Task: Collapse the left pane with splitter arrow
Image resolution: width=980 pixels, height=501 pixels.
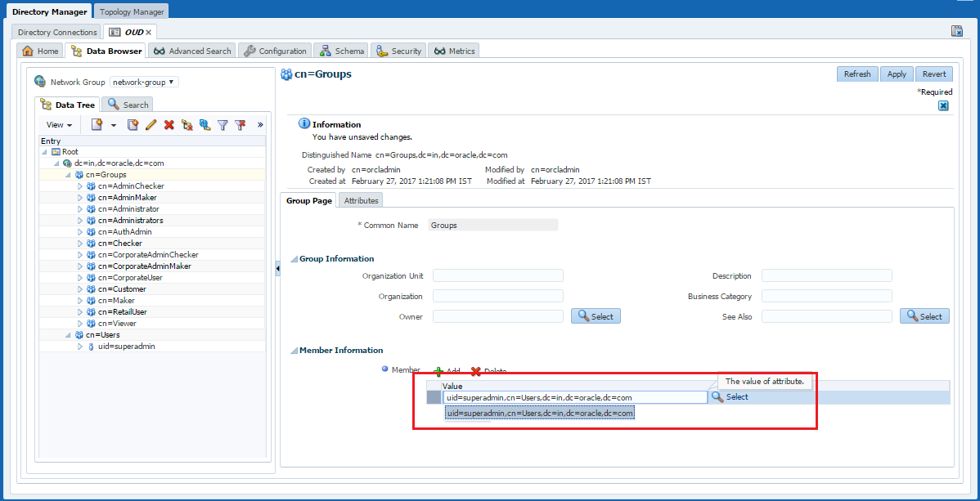Action: click(x=277, y=268)
